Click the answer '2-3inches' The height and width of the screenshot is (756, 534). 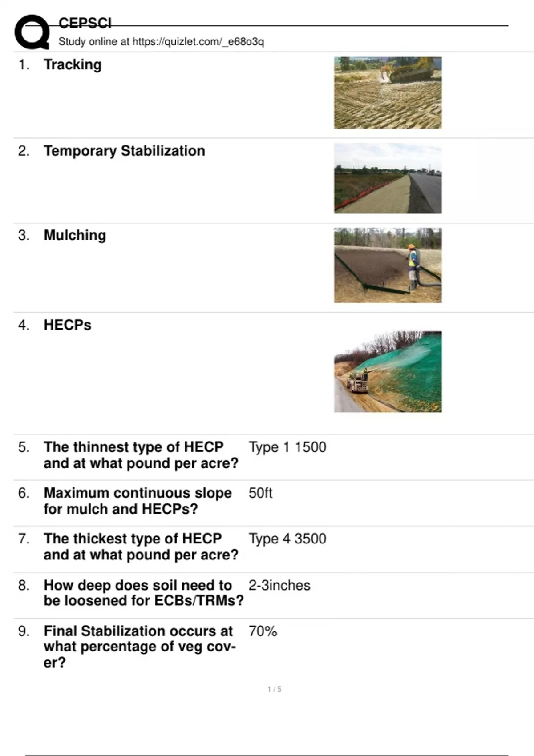pyautogui.click(x=279, y=585)
